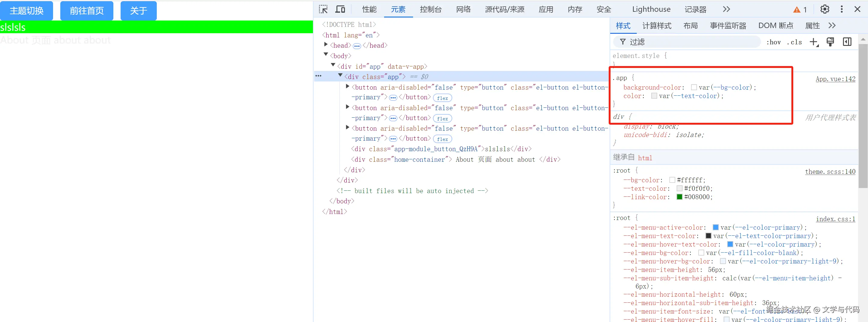The image size is (868, 322).
Task: Click the 关于 button on the page
Action: 138,11
